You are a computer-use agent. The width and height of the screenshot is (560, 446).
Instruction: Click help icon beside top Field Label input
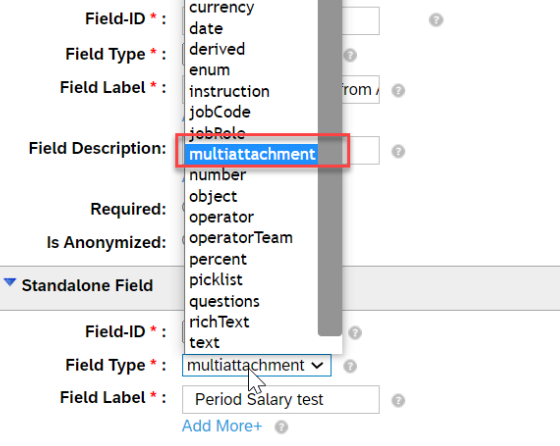(x=398, y=90)
